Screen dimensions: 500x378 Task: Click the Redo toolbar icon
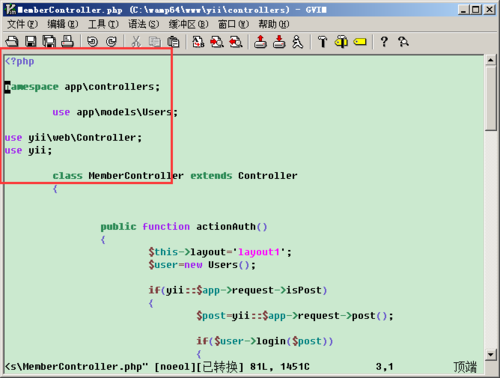pos(111,42)
